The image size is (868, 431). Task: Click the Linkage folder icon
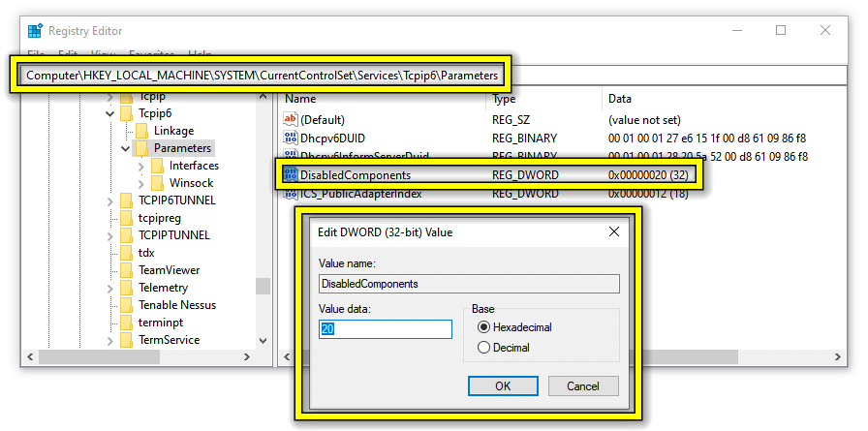coord(142,131)
